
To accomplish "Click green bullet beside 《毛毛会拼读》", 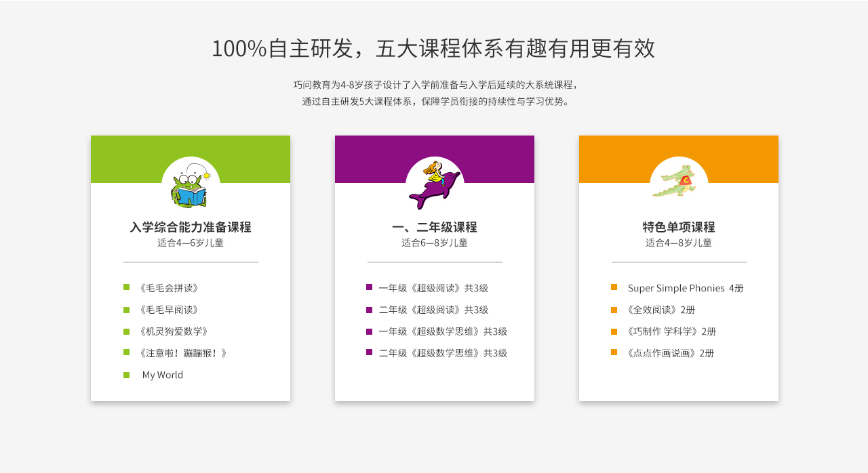I will 126,287.
